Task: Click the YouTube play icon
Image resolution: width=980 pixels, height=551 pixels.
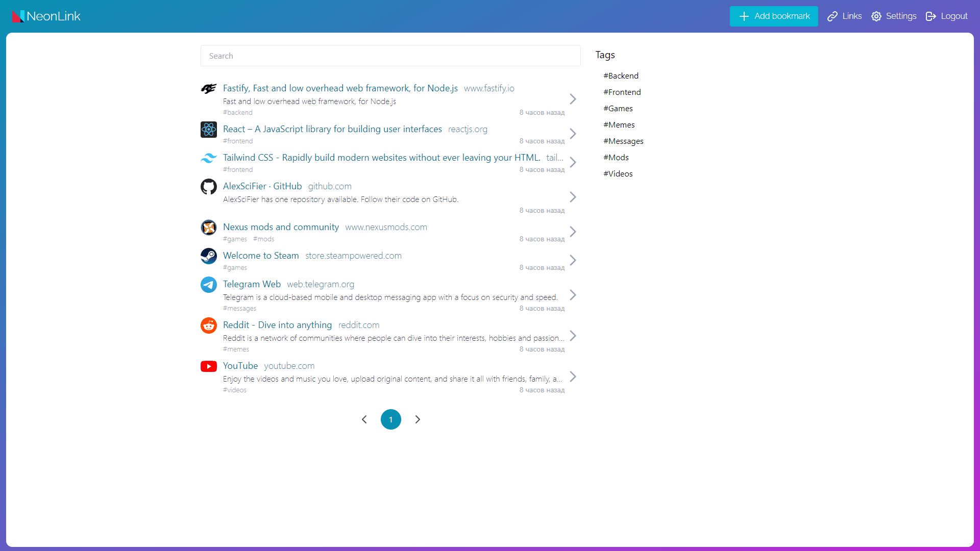Action: (208, 366)
